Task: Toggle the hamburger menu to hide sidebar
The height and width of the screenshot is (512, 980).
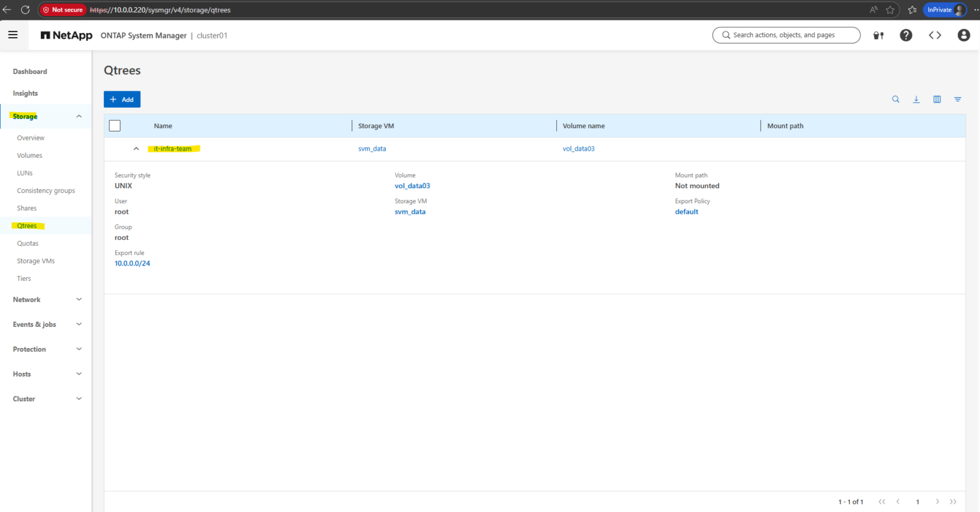Action: click(x=13, y=34)
